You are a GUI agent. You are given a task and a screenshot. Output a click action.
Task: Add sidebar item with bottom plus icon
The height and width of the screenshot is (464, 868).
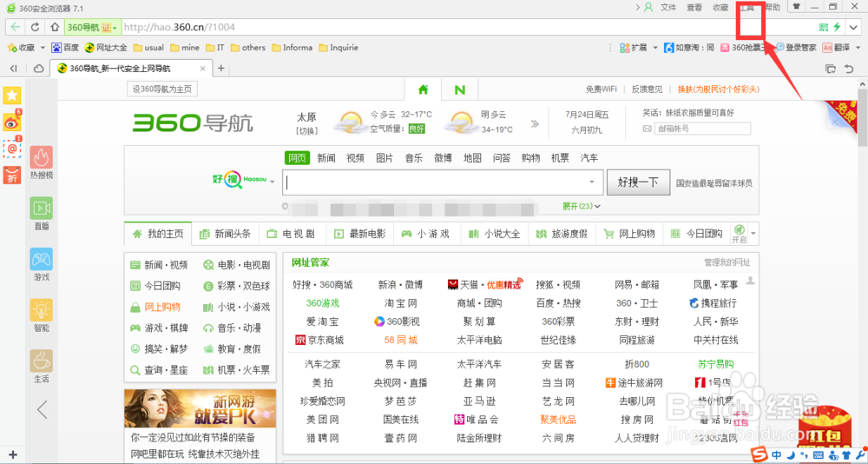point(13,454)
